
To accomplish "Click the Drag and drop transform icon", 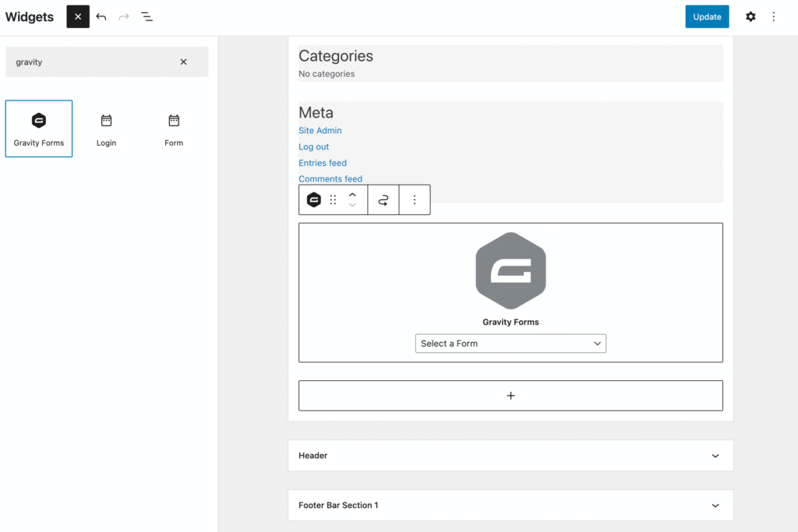I will pos(383,199).
